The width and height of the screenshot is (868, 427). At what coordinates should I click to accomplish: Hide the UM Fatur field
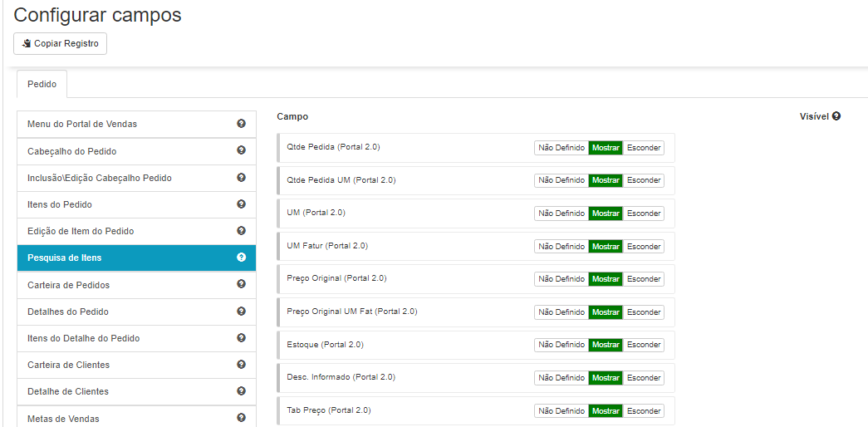[x=644, y=246]
